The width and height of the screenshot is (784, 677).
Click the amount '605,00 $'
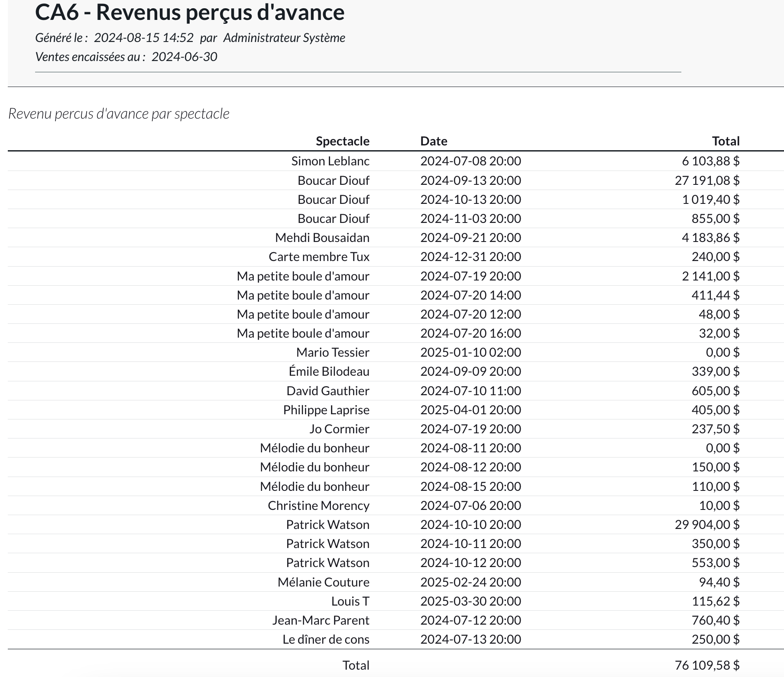tap(716, 391)
